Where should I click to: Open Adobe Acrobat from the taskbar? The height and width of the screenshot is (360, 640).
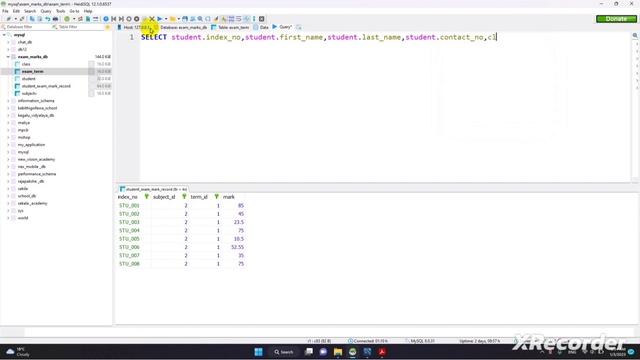point(382,352)
